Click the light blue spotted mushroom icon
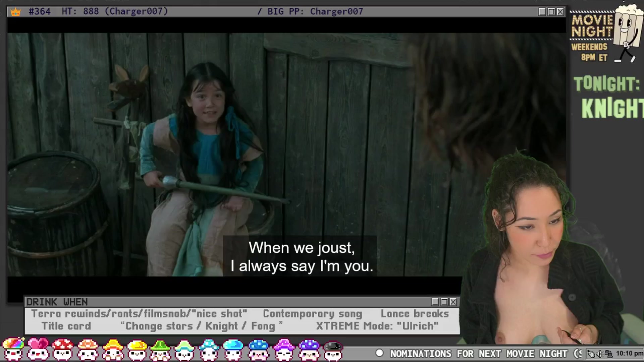Viewport: 644px width, 362px height. click(x=209, y=350)
